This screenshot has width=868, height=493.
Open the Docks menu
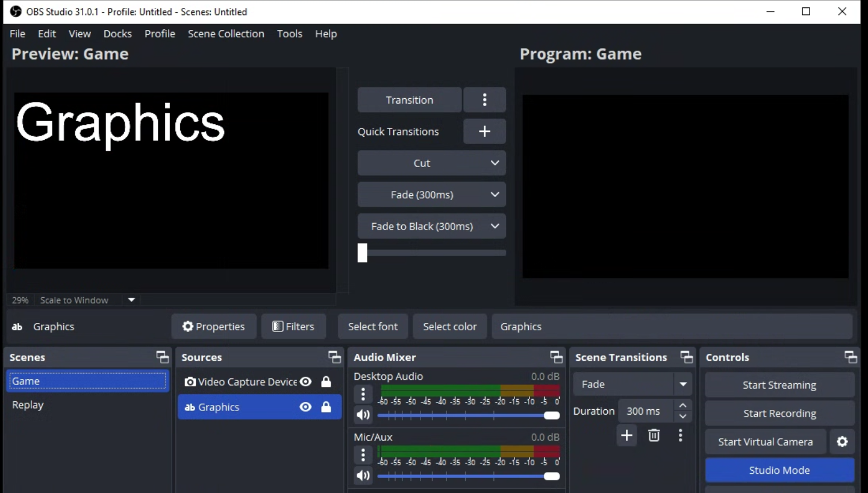117,34
